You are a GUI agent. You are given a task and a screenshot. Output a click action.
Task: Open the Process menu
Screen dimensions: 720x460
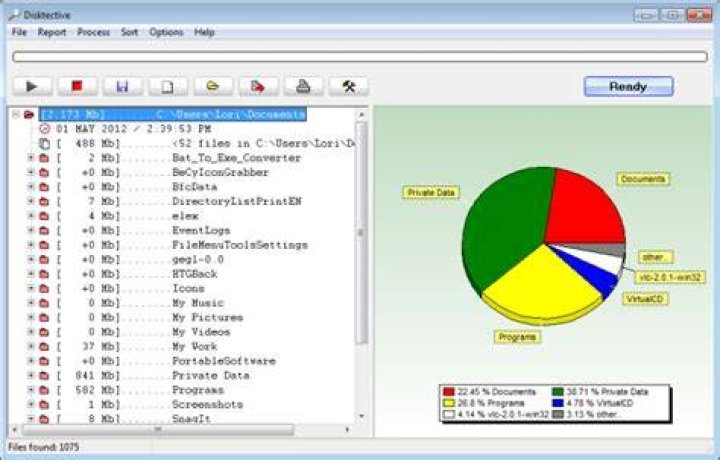[x=93, y=32]
